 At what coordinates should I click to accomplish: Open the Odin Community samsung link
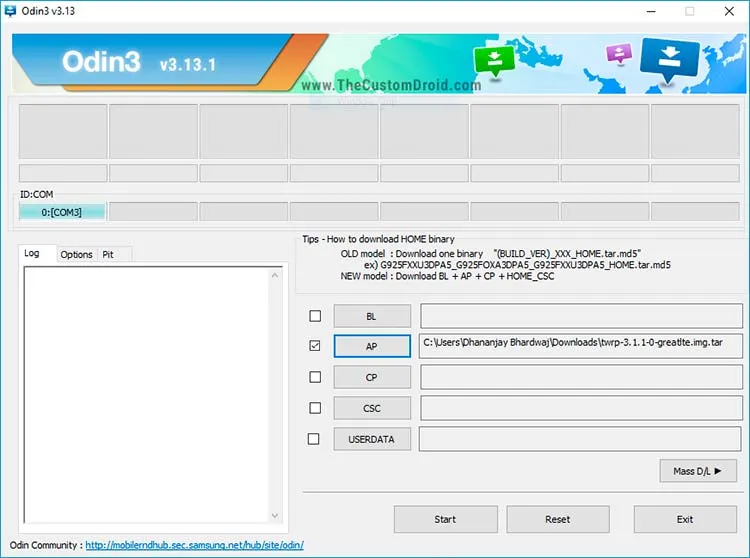(x=195, y=545)
